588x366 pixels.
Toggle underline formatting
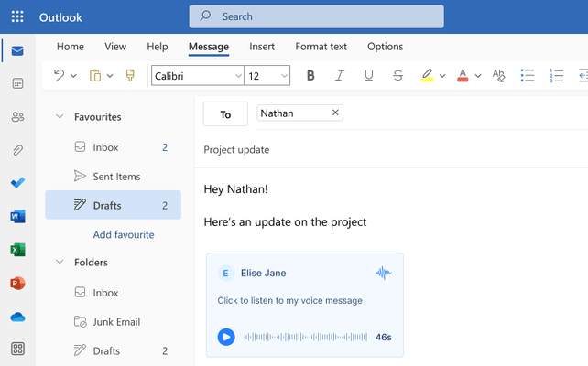coord(368,75)
